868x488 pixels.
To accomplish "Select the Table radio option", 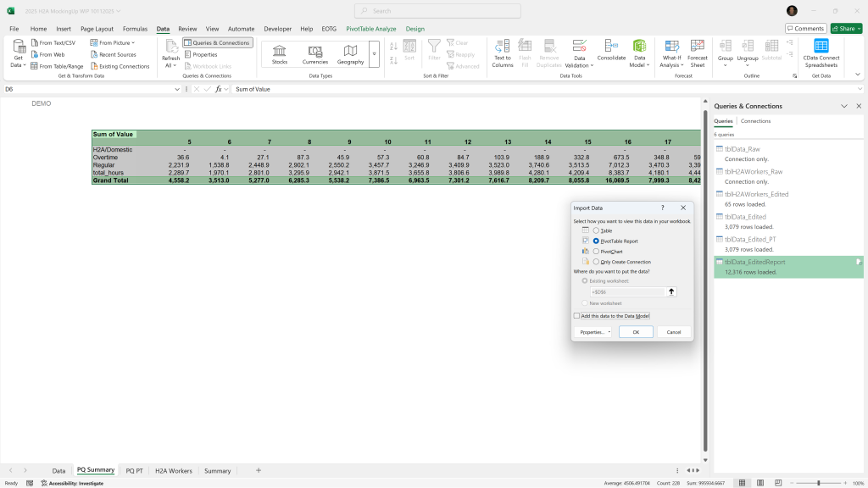I will click(596, 230).
